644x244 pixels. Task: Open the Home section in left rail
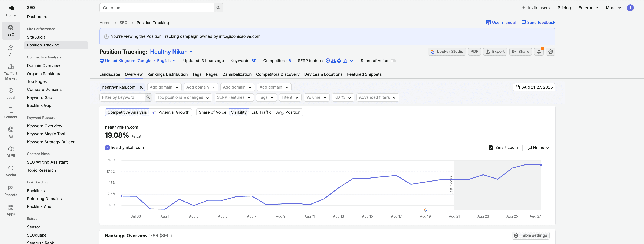[11, 11]
